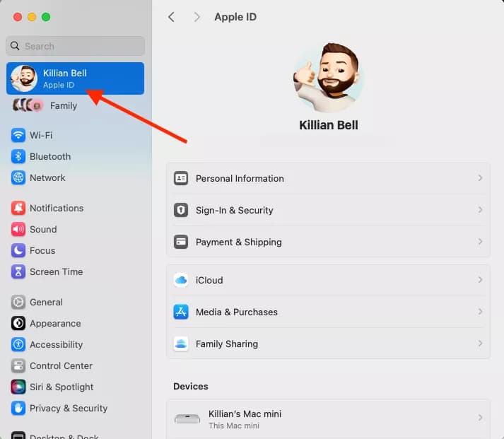Open Screen Time hourglass icon

(x=18, y=272)
